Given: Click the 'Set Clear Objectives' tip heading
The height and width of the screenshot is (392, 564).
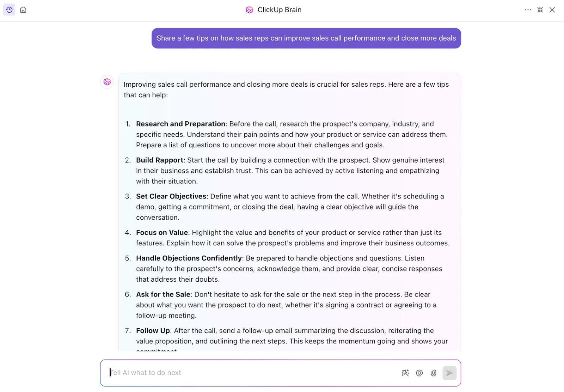Looking at the screenshot, I should (x=171, y=196).
